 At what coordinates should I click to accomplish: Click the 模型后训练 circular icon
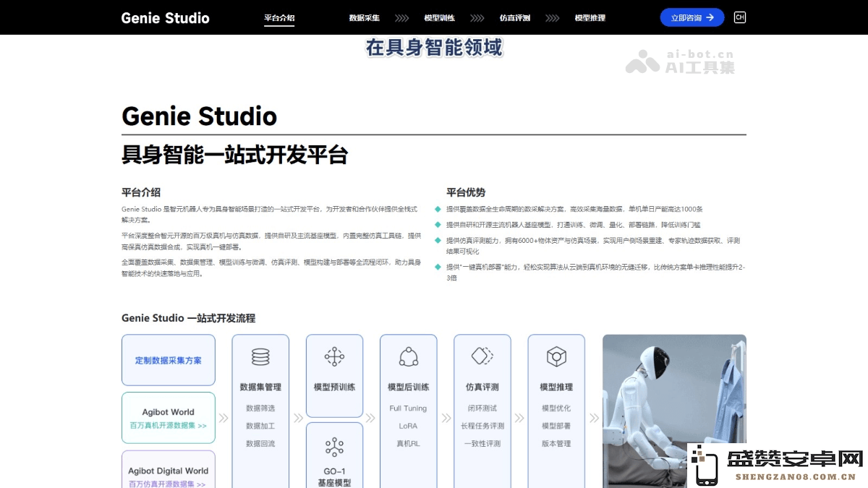point(409,357)
